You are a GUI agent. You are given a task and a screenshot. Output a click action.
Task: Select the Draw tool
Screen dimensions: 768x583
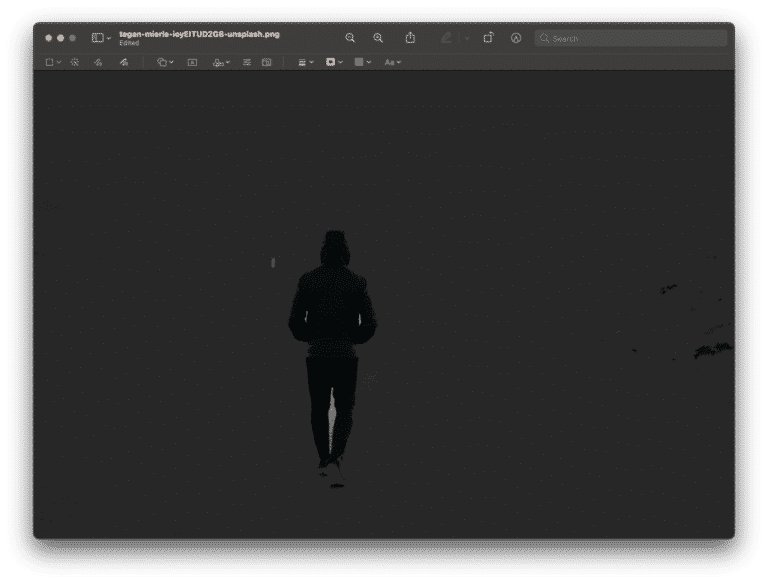tap(124, 62)
